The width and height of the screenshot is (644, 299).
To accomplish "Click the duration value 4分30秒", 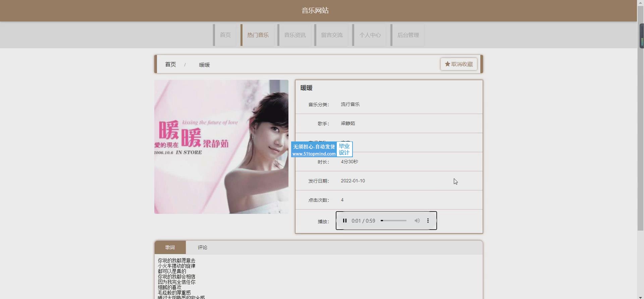I will [x=350, y=162].
